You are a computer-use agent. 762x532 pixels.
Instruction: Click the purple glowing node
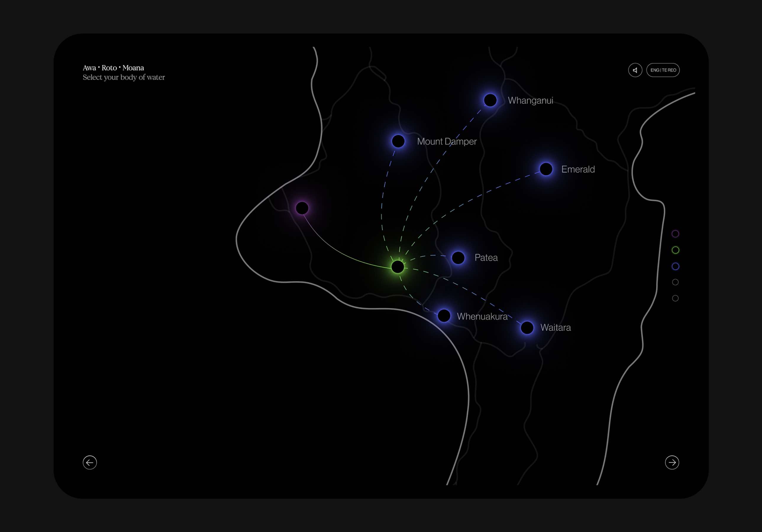[x=302, y=208]
